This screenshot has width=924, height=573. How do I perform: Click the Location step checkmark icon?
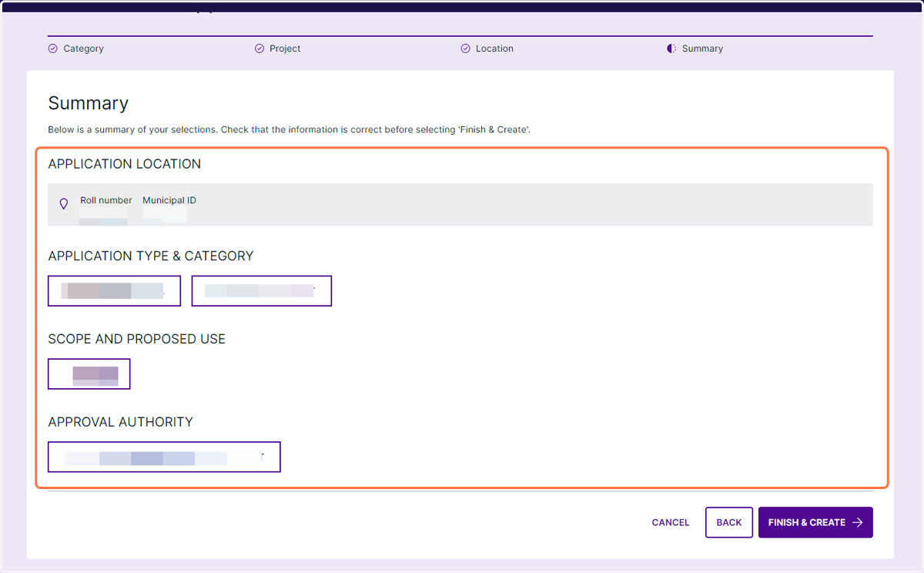[465, 49]
